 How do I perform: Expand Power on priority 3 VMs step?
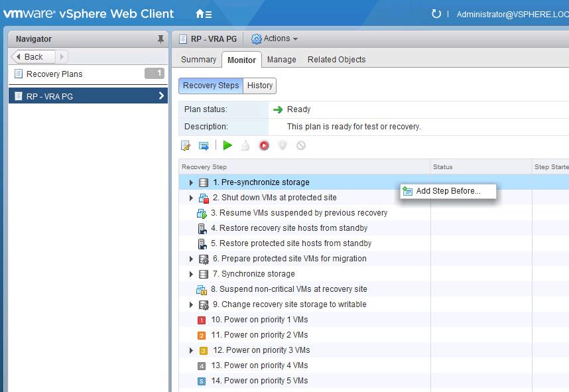pyautogui.click(x=191, y=350)
